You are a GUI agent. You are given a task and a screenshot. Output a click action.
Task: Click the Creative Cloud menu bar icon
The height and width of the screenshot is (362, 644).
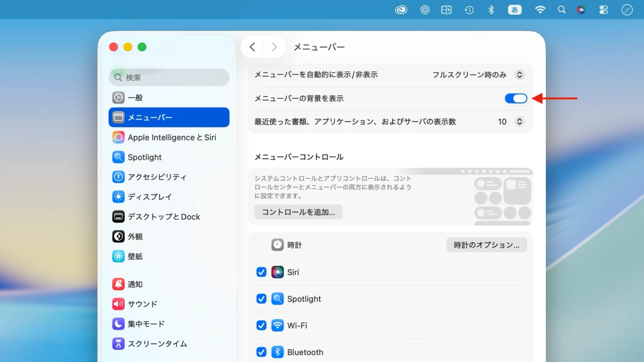[401, 10]
